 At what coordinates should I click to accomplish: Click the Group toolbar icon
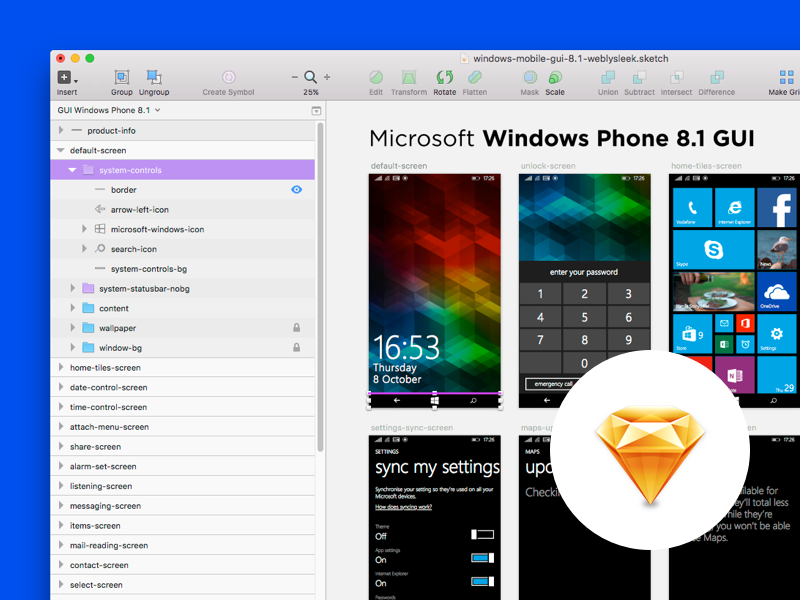pos(121,78)
